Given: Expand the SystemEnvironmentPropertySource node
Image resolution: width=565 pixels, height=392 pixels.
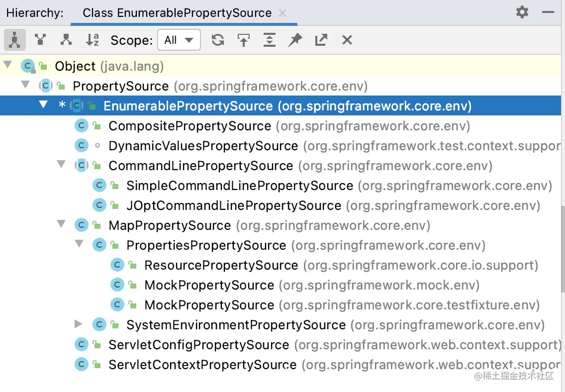Looking at the screenshot, I should point(78,324).
